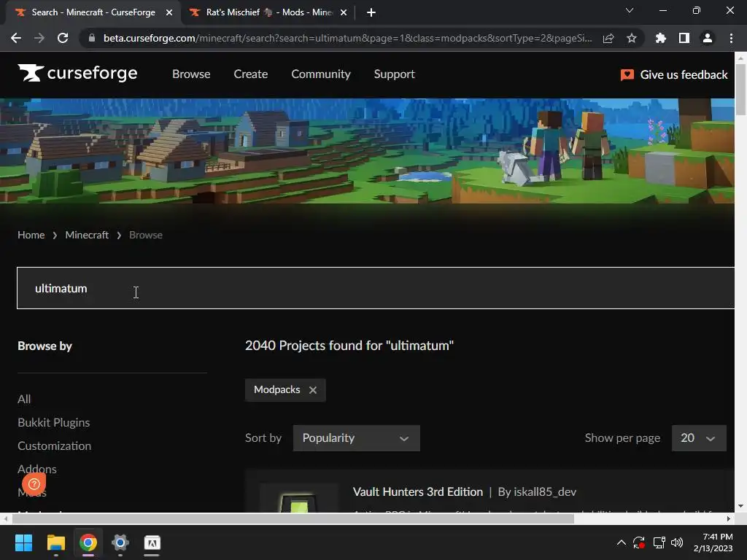Click the vertical page scrollbar thumb
This screenshot has height=560, width=747.
[740, 89]
